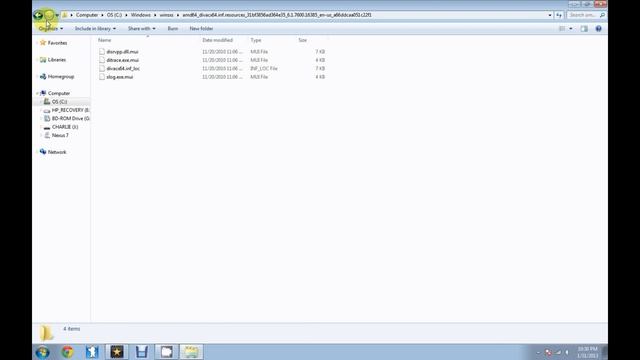Screen dimensions: 640x360
Task: Toggle the preview pane
Action: [584, 29]
